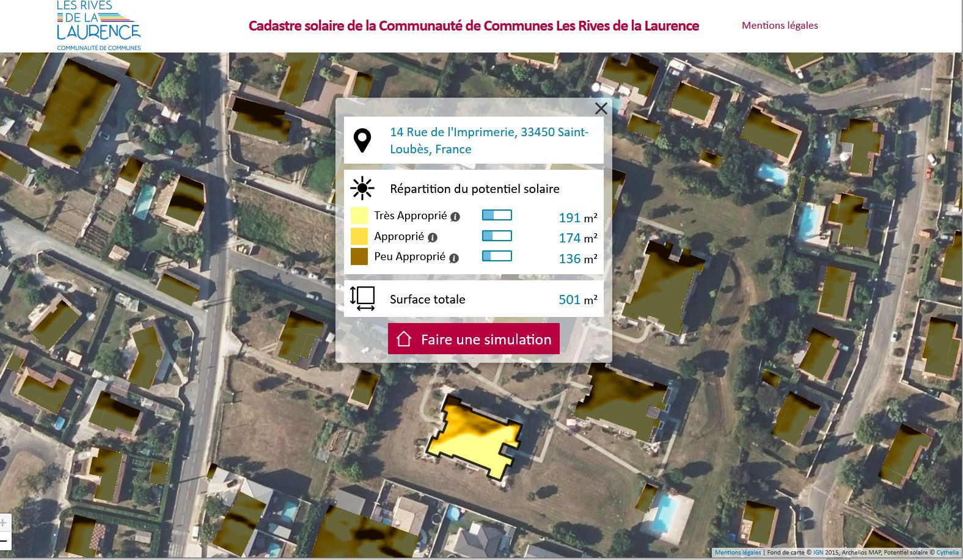Click the Répartition du potentiel solaire heading
The image size is (963, 560).
[x=475, y=189]
